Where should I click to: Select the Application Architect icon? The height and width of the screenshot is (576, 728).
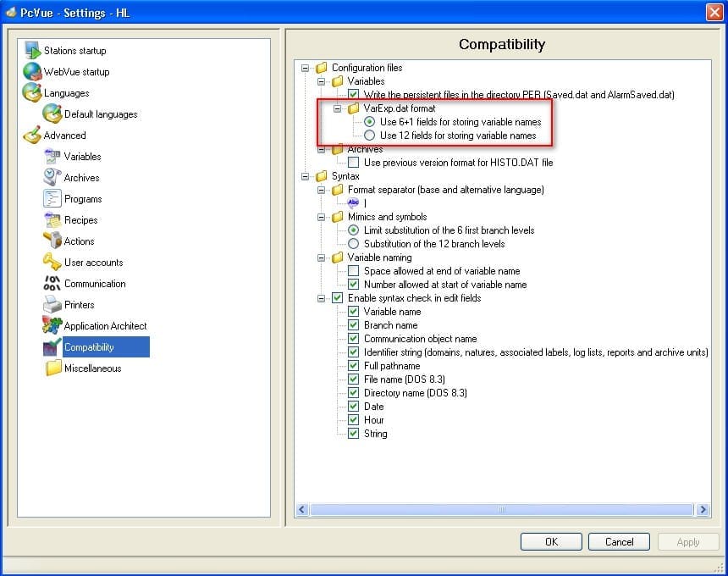[51, 325]
